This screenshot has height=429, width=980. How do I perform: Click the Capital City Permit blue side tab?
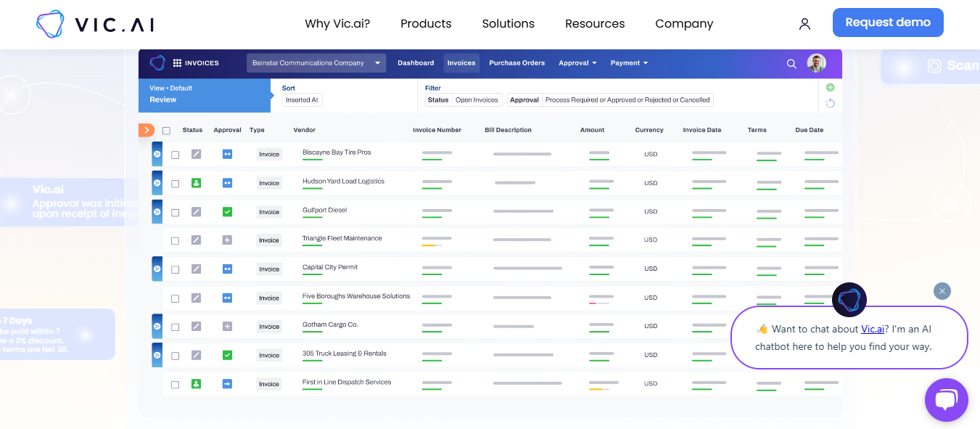coord(157,269)
